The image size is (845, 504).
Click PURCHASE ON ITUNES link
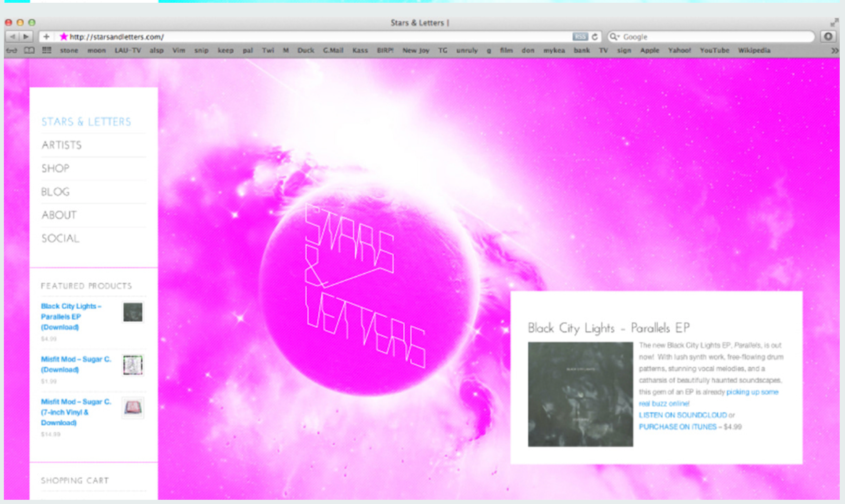click(x=677, y=427)
